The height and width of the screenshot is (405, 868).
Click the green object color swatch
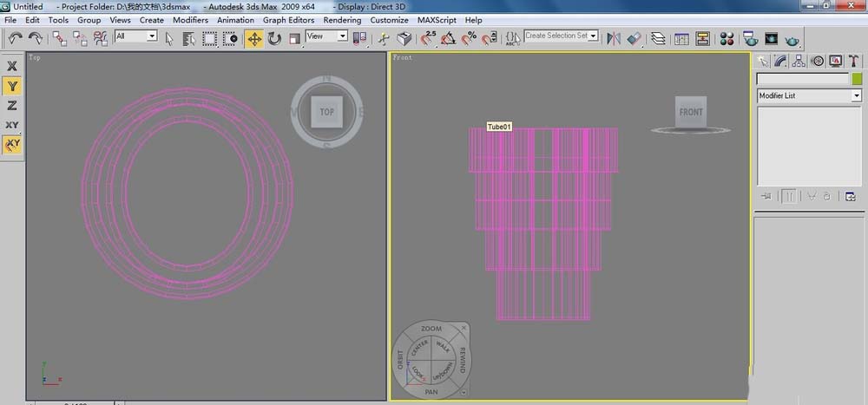click(x=857, y=79)
